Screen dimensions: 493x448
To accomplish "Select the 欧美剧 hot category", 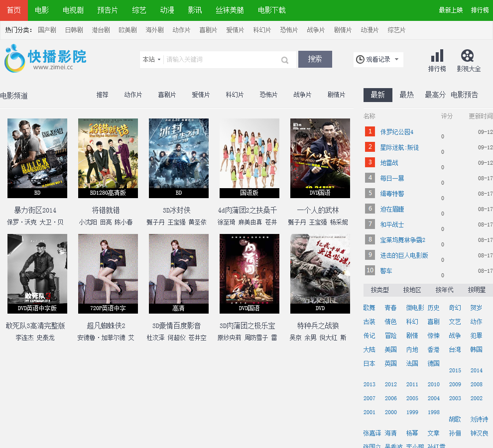I will tap(127, 30).
